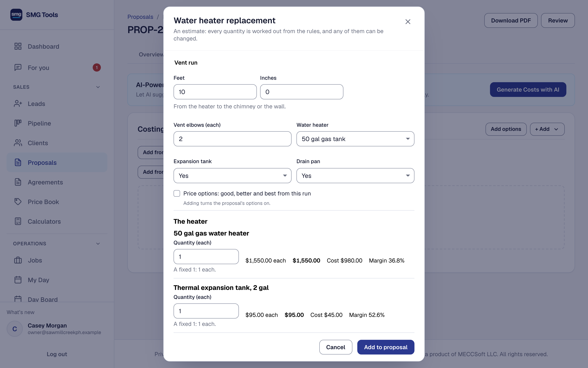
Task: Click the For you message icon
Action: coord(18,67)
